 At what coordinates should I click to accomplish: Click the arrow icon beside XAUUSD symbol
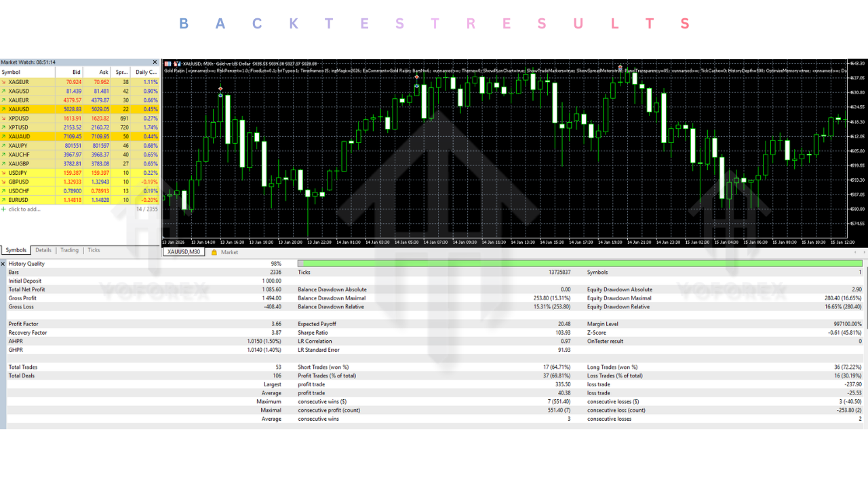point(4,109)
